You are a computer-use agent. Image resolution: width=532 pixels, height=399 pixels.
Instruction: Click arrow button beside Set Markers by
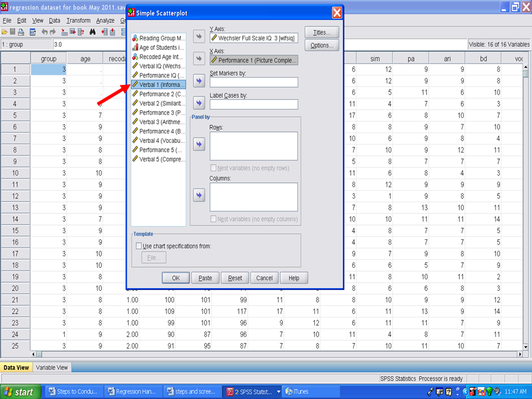pos(199,81)
